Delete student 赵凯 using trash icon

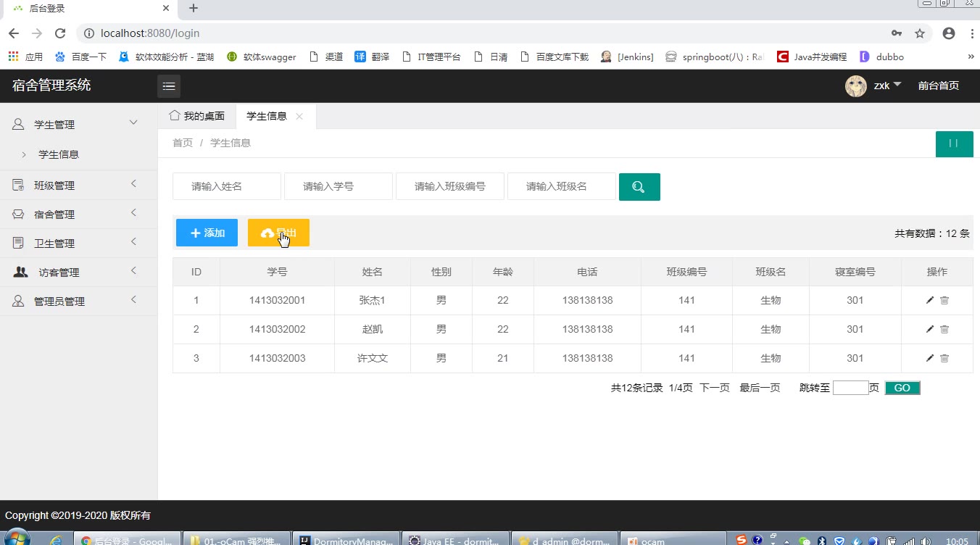944,329
